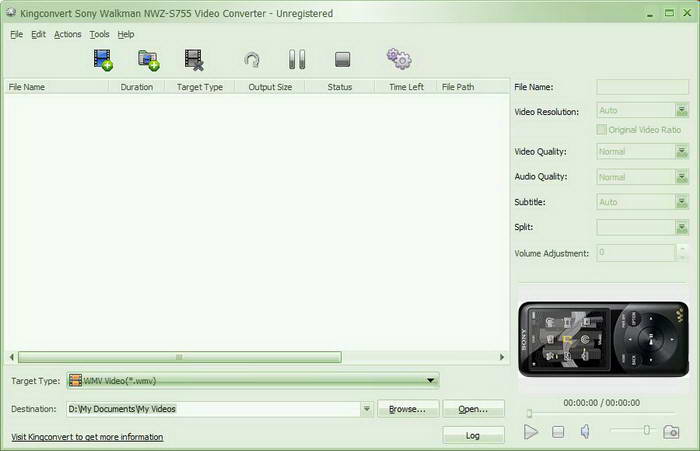700x451 pixels.
Task: Click the Status column header
Action: tap(340, 87)
